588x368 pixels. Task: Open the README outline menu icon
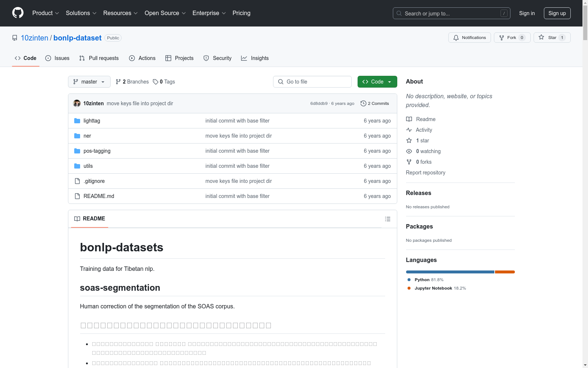click(x=387, y=219)
